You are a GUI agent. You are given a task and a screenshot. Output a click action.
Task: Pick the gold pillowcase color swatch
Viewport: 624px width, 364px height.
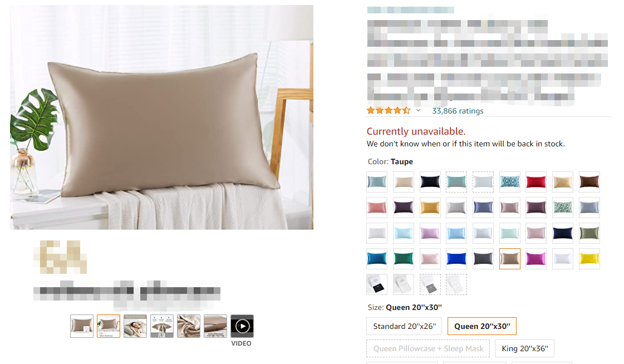[430, 207]
